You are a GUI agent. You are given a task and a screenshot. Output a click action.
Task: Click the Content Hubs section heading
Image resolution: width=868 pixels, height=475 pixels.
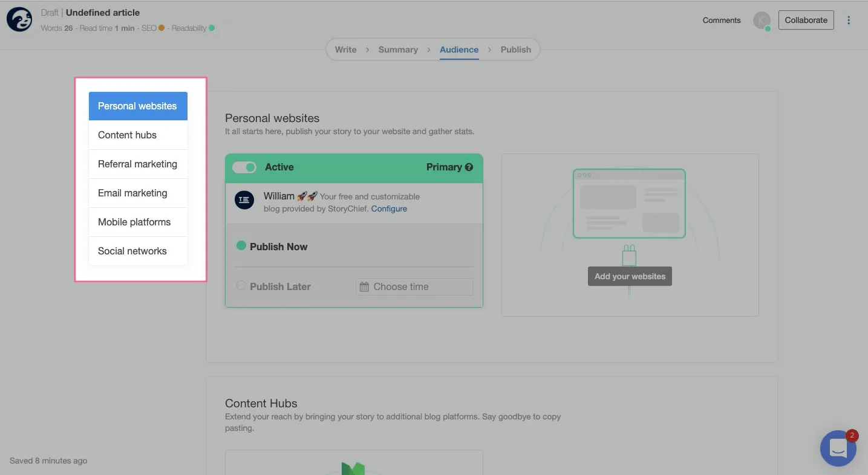click(261, 403)
